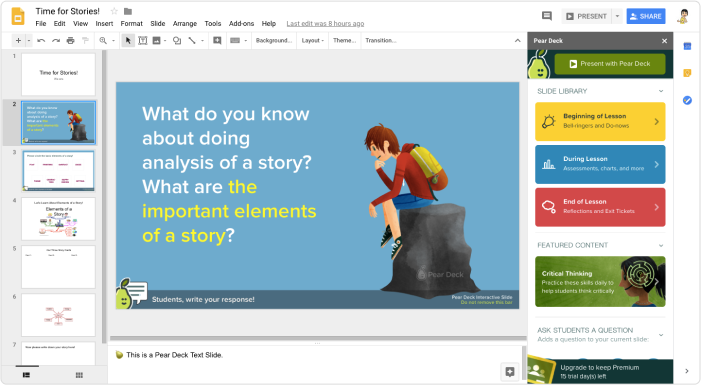Click the Last edit was 8 hours ago link
Image resolution: width=701 pixels, height=385 pixels.
325,24
